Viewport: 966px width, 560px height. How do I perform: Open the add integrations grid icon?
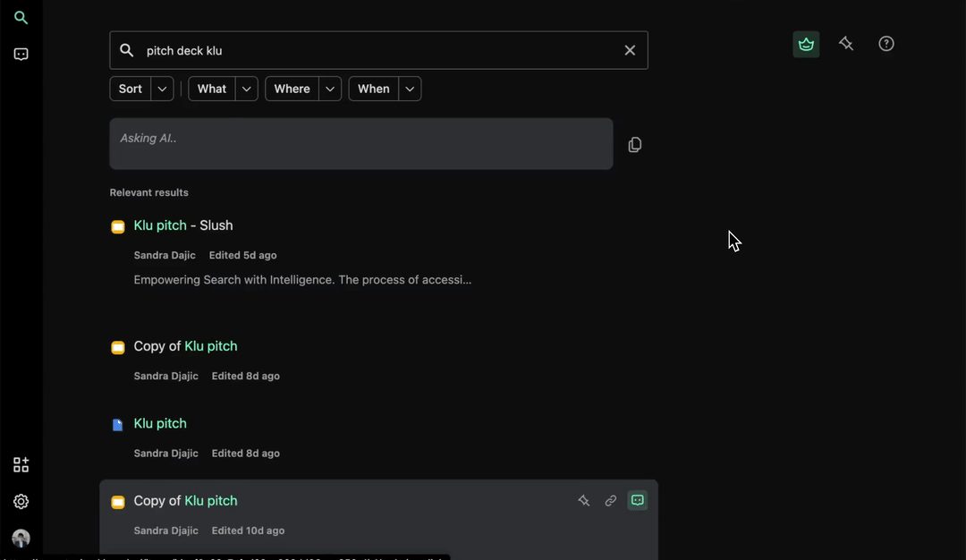coord(21,464)
